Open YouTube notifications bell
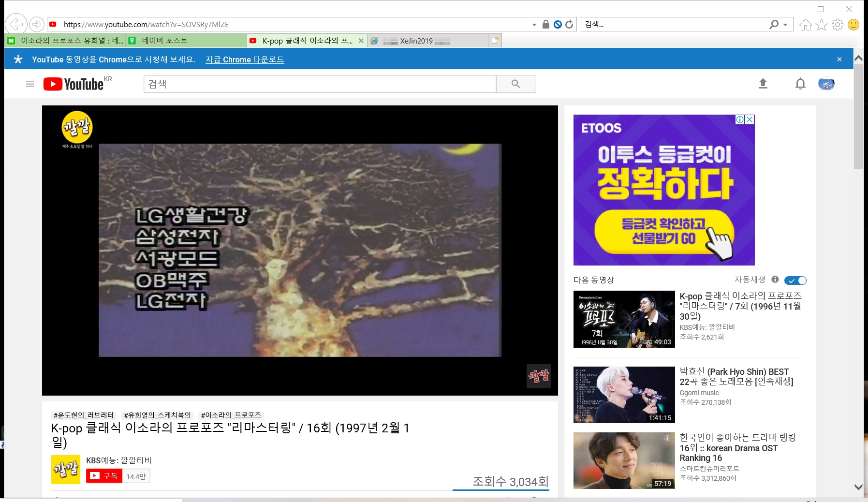The width and height of the screenshot is (868, 502). (x=800, y=84)
